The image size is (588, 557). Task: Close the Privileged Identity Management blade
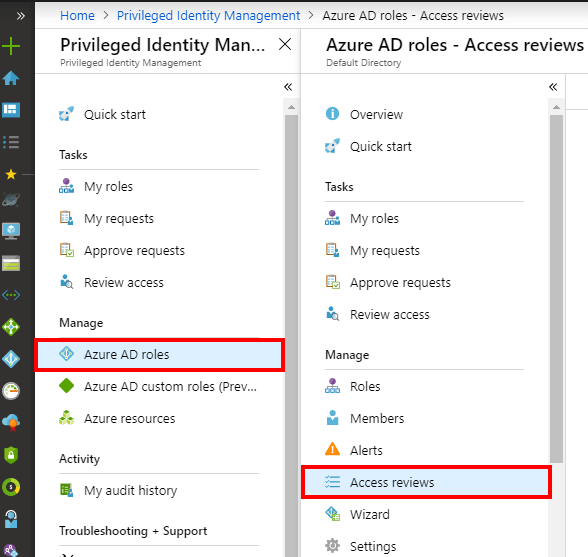pos(285,44)
